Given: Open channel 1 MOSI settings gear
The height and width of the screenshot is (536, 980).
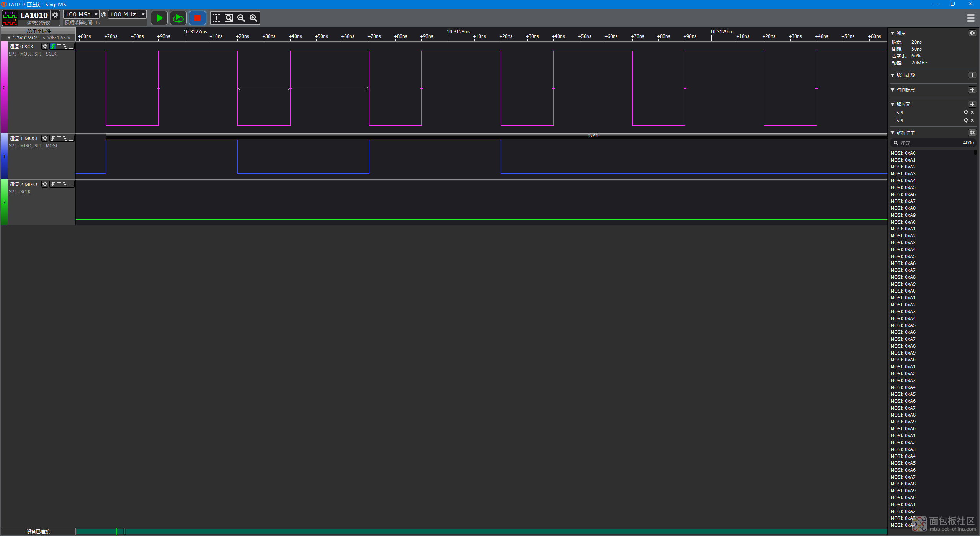Looking at the screenshot, I should click(45, 138).
